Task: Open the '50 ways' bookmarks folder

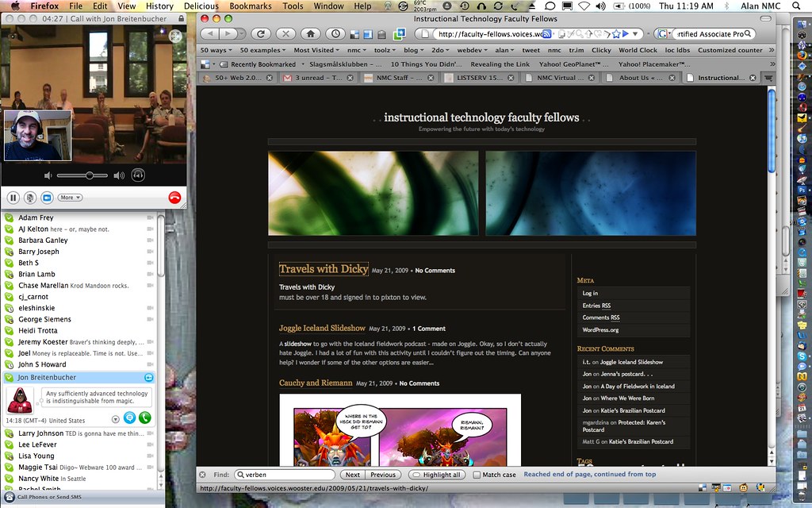Action: tap(216, 50)
